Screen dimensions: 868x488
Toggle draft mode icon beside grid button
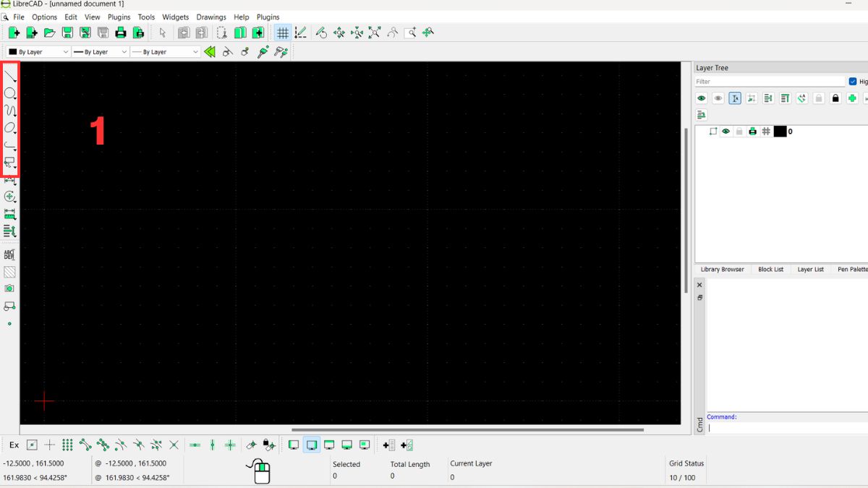[x=300, y=33]
